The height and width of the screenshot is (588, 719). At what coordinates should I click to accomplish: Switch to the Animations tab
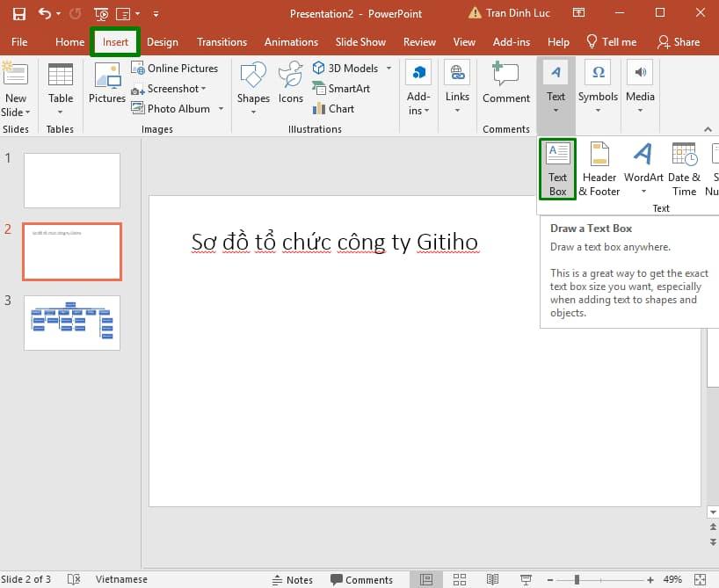tap(291, 41)
